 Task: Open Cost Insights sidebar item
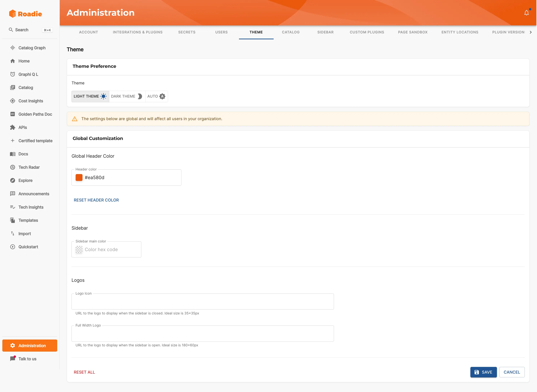(31, 101)
